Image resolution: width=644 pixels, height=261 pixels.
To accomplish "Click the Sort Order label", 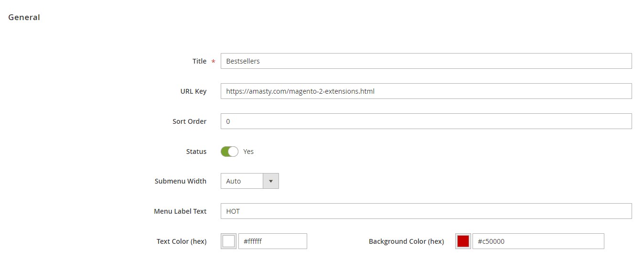I will [189, 121].
